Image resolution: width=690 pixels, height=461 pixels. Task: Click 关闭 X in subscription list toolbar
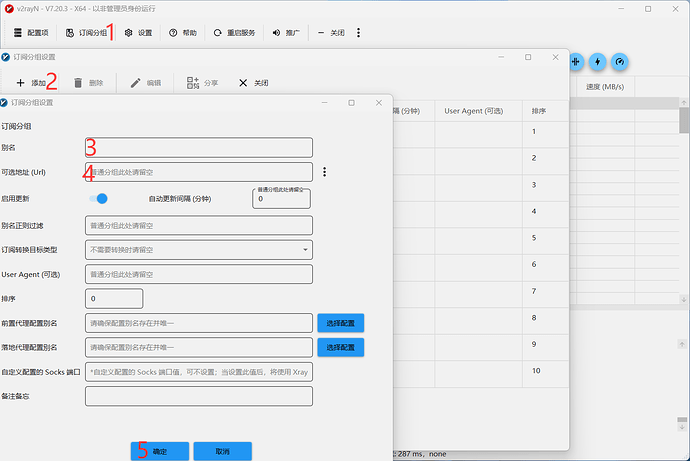(253, 83)
